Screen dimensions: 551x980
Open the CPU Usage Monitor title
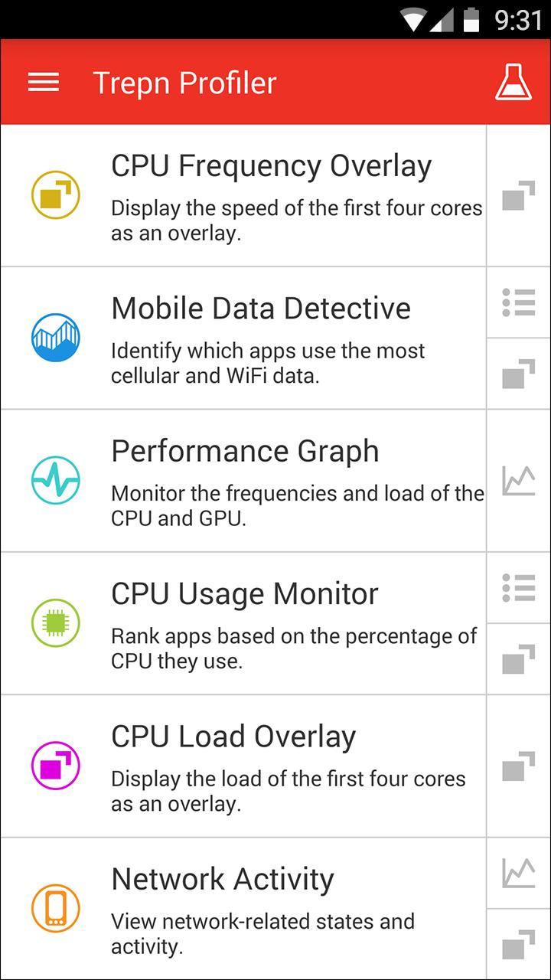click(x=245, y=593)
